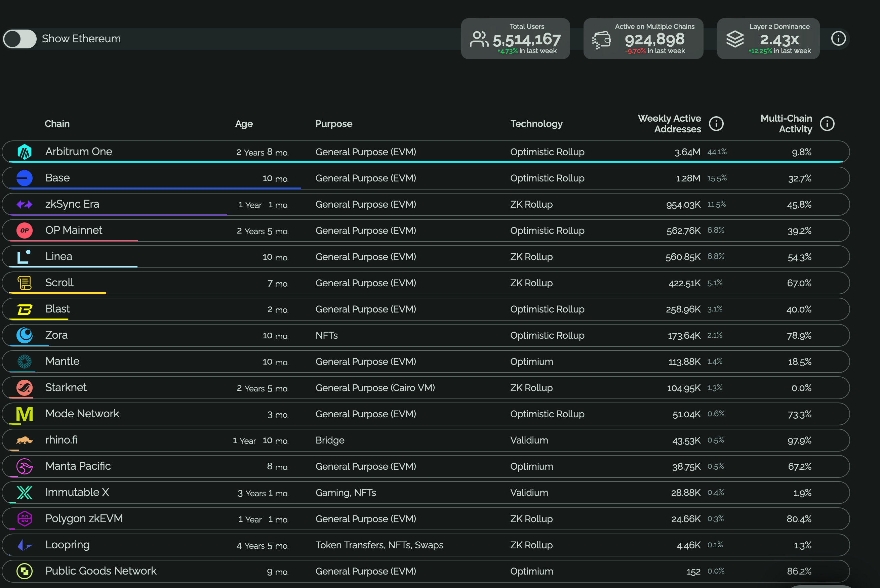Click the Base chain logo icon

(25, 178)
